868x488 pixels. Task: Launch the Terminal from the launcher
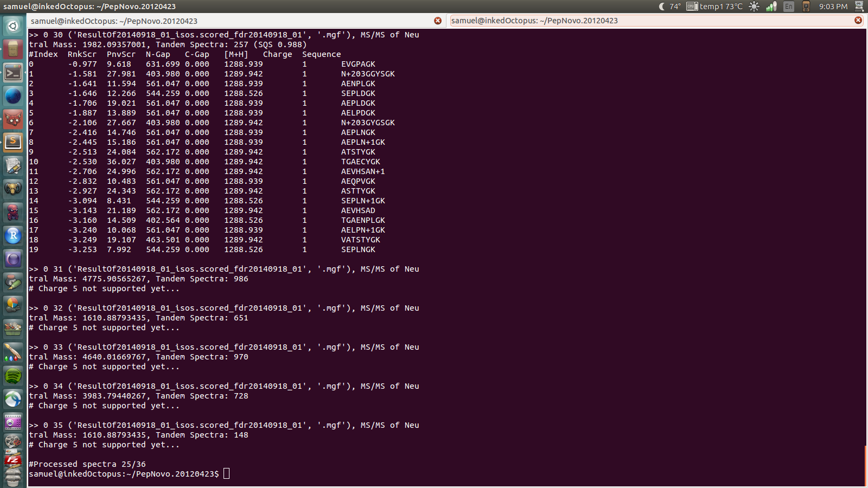tap(13, 72)
